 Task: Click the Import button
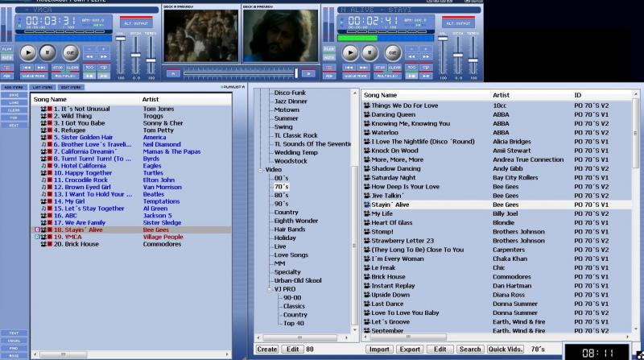[x=378, y=350]
